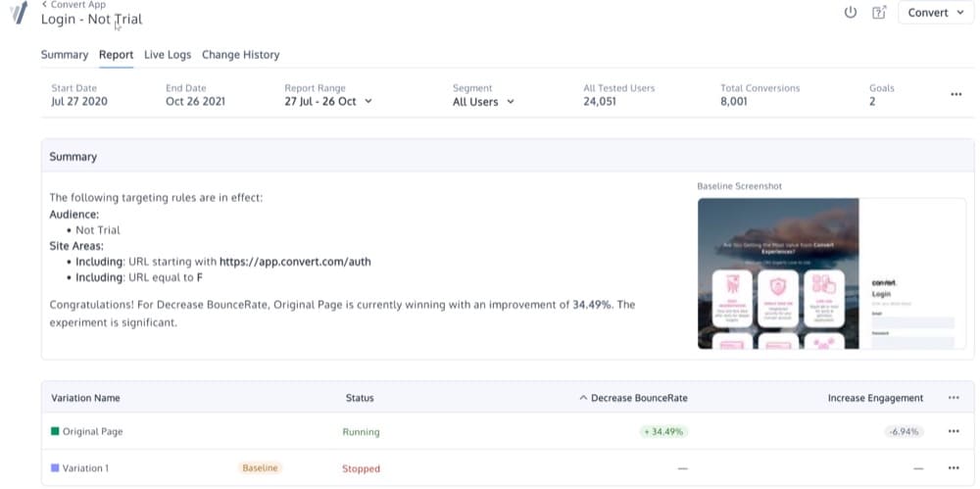Click the Increase Engagement column header

875,398
